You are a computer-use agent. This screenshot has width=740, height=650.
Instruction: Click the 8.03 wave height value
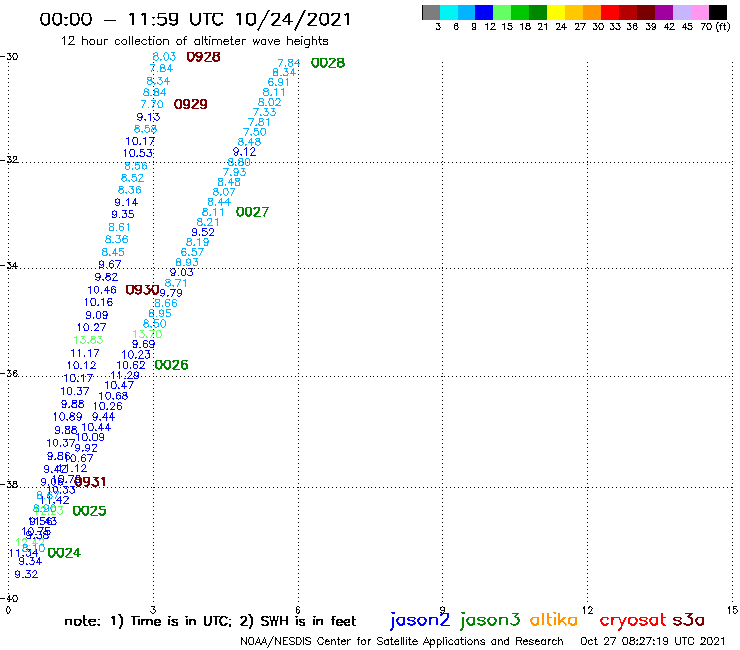[164, 57]
